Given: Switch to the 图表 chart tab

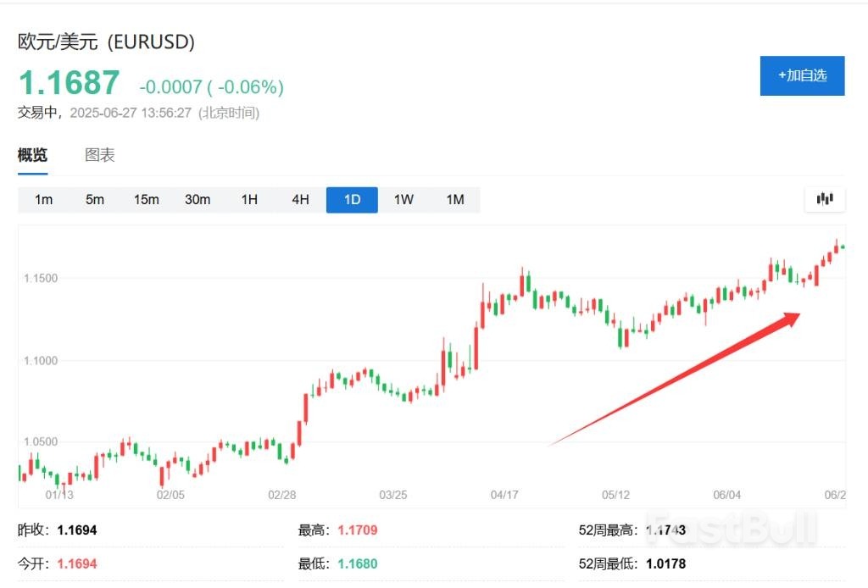Looking at the screenshot, I should (99, 155).
